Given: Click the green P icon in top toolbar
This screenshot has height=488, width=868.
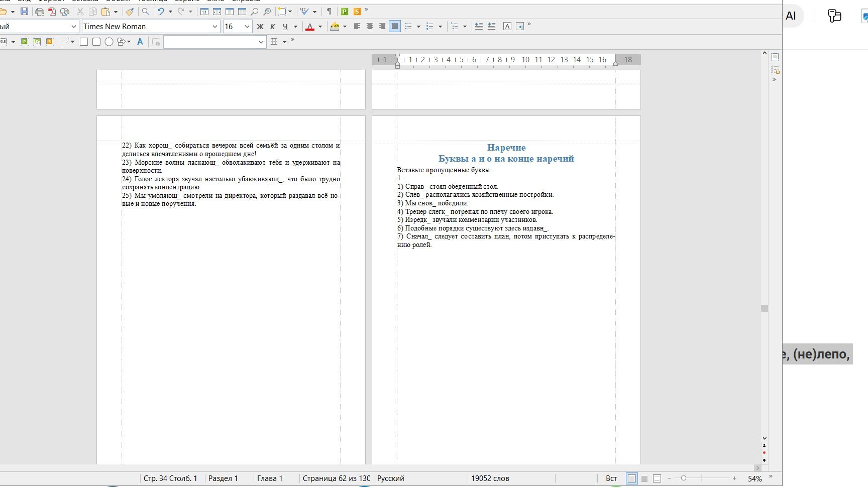Looking at the screenshot, I should (345, 12).
